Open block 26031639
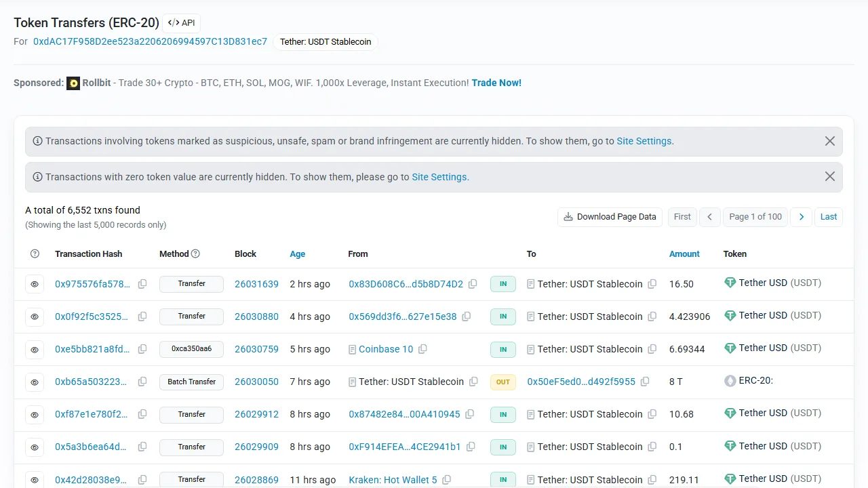This screenshot has width=868, height=488. point(256,284)
